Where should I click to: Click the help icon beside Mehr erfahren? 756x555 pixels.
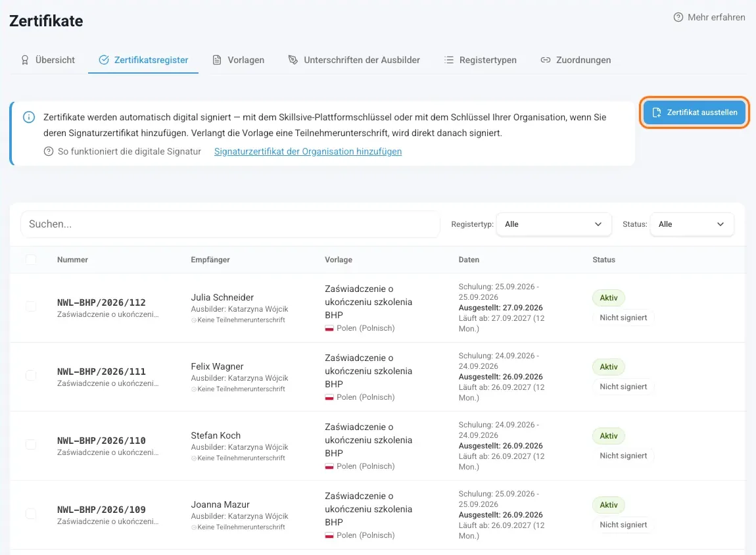coord(678,17)
